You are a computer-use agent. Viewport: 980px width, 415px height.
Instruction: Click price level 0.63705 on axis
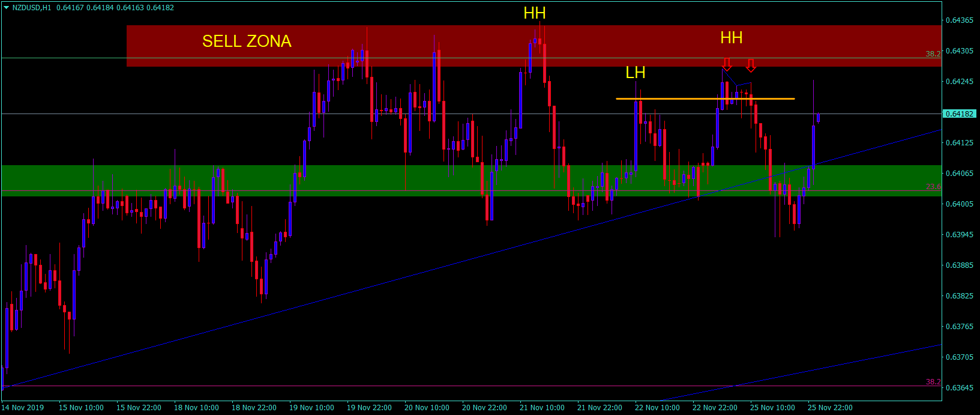pos(960,357)
